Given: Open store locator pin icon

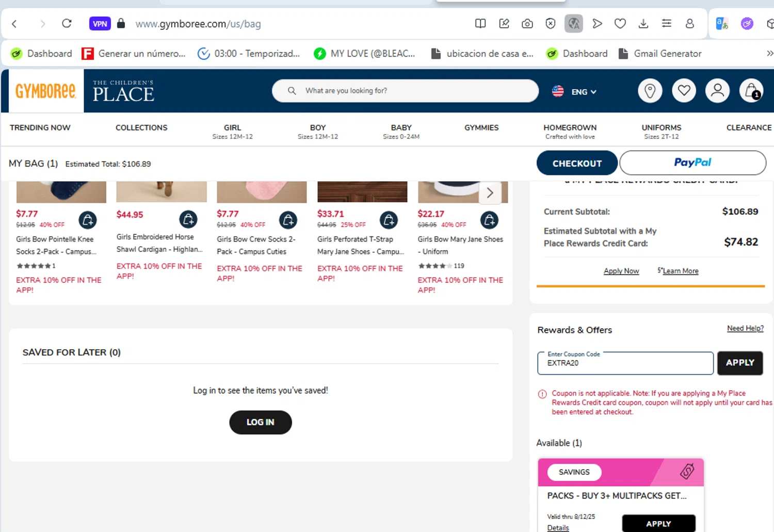Looking at the screenshot, I should coord(650,91).
